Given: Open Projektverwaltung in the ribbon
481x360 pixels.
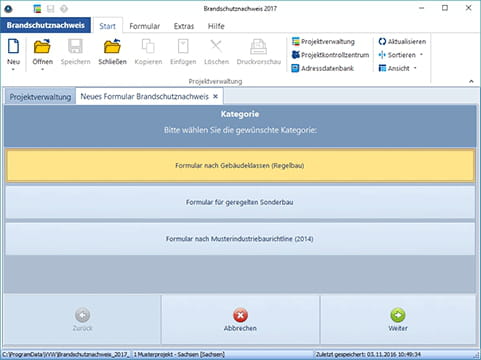Looking at the screenshot, I should point(323,41).
